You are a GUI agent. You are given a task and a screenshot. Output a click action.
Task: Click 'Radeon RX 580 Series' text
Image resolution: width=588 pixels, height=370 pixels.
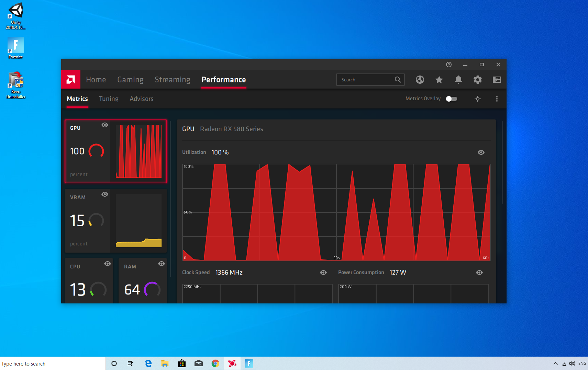232,129
